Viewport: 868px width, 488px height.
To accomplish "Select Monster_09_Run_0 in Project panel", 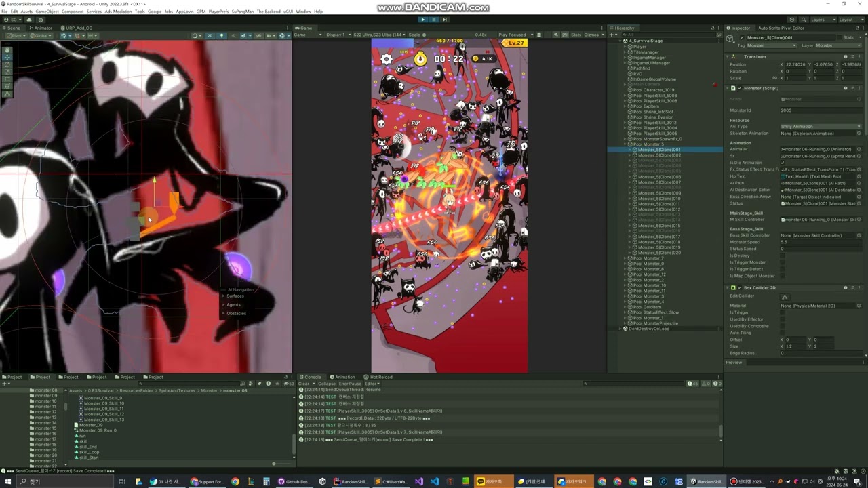I will pos(98,430).
